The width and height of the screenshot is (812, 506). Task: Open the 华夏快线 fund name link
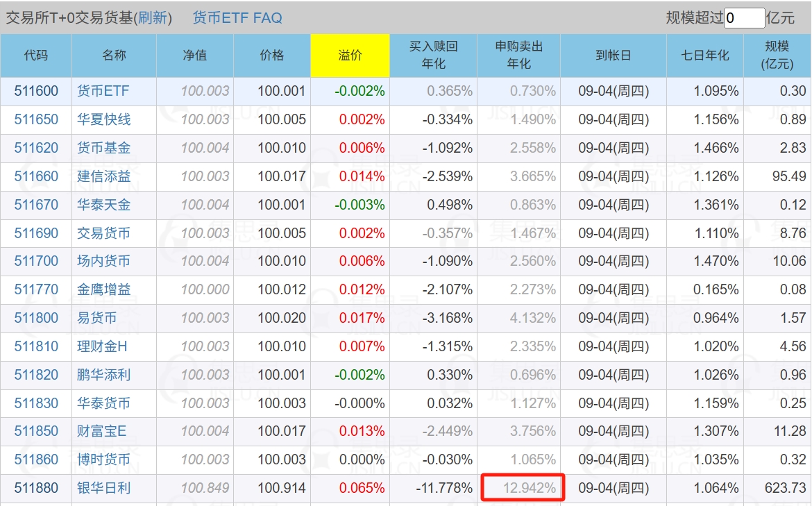point(103,119)
